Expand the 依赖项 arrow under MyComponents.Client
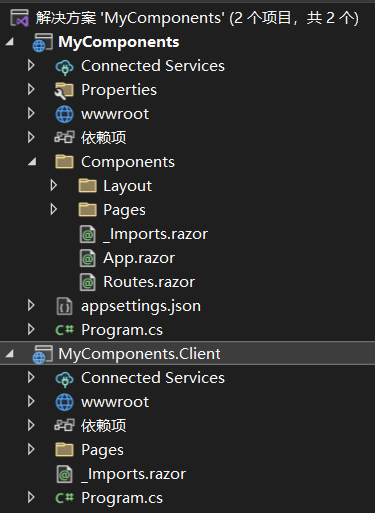The height and width of the screenshot is (513, 375). coord(31,425)
